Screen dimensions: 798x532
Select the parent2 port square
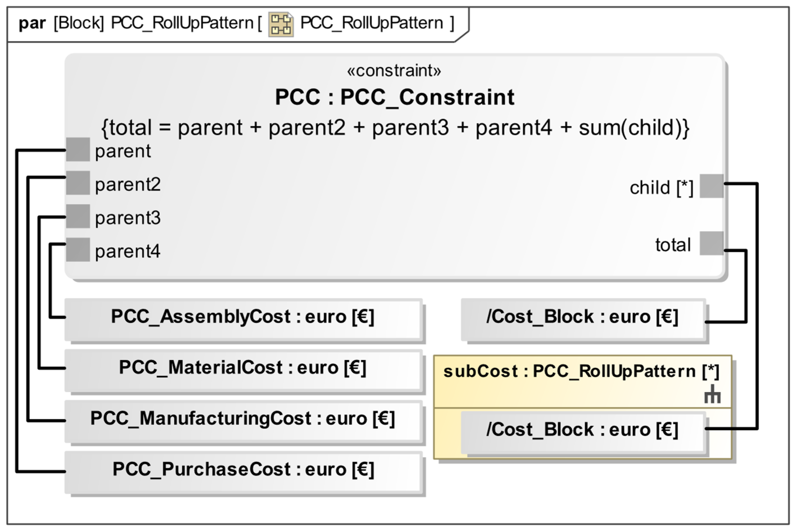(x=78, y=183)
